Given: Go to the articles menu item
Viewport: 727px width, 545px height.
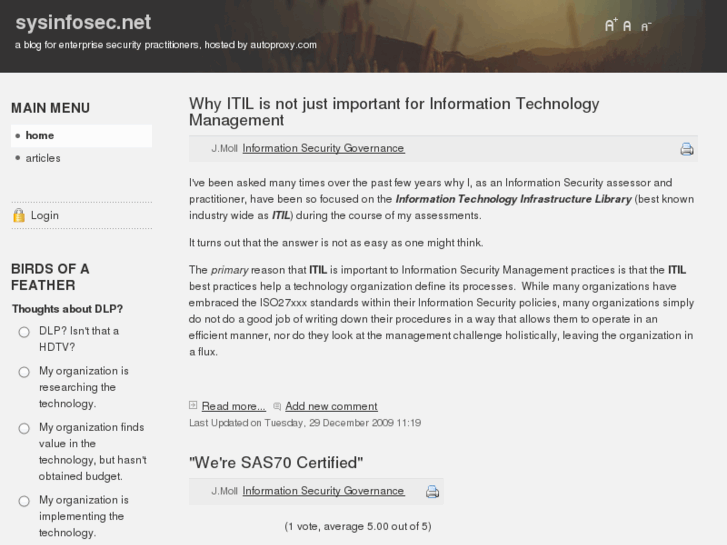Looking at the screenshot, I should [43, 158].
